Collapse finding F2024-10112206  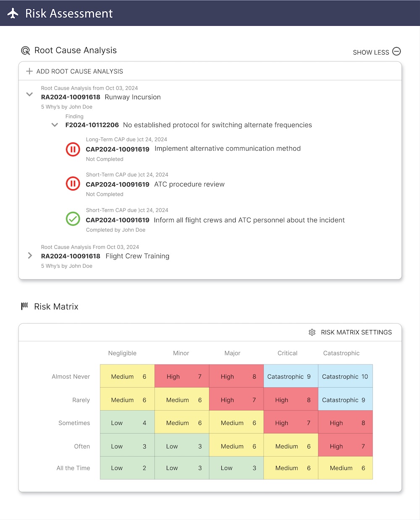(55, 125)
